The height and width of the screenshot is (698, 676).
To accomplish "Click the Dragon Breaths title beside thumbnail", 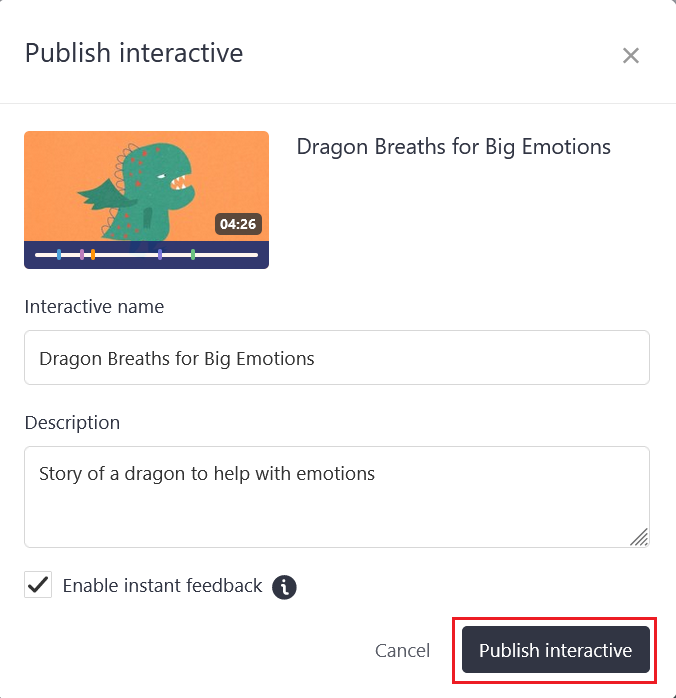I will (453, 147).
